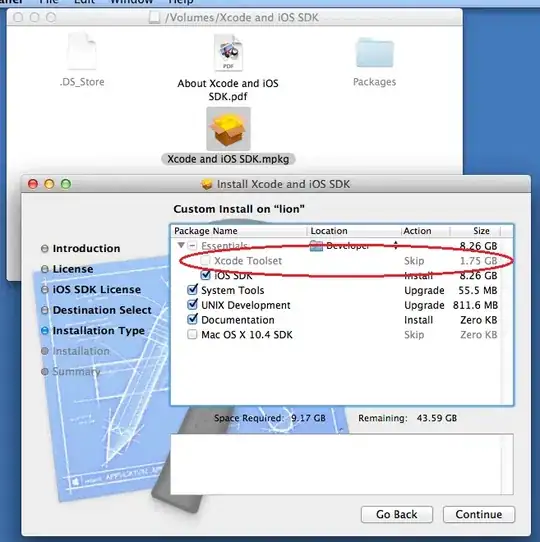Click the 811.6 MB size value

[475, 305]
